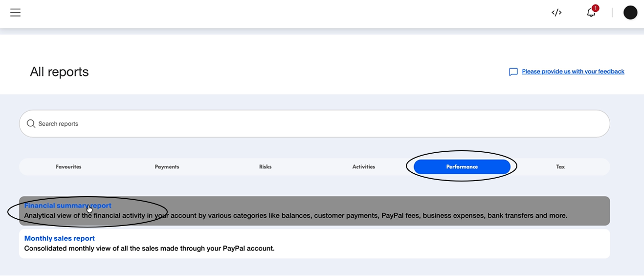Open the Financial summary report link
Screen dimensions: 644x276
tap(68, 206)
